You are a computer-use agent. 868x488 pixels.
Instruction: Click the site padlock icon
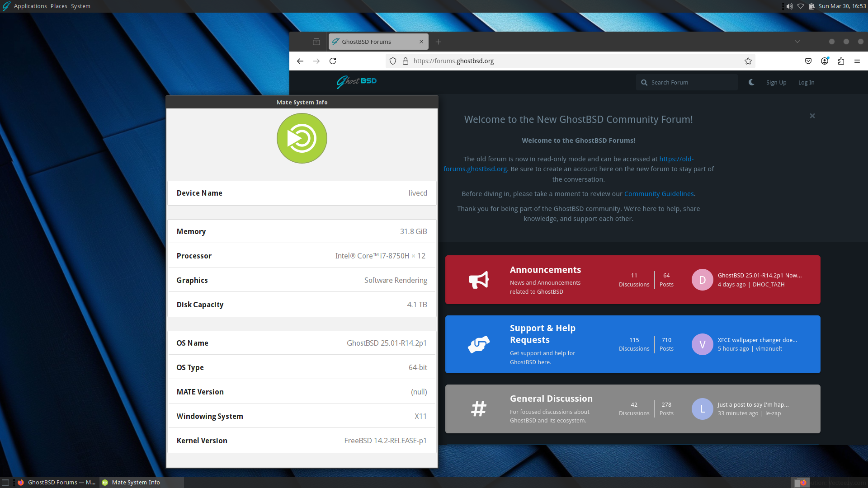[406, 61]
